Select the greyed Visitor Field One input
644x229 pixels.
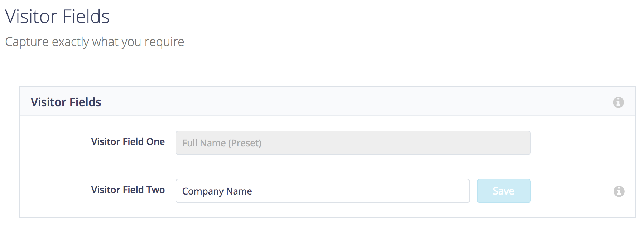point(353,143)
